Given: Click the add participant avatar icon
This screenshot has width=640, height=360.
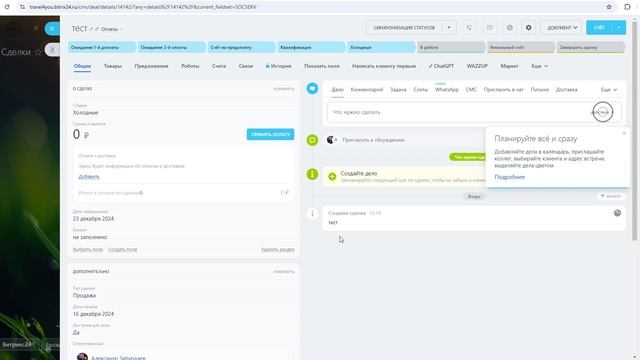Looking at the screenshot, I should point(332,140).
